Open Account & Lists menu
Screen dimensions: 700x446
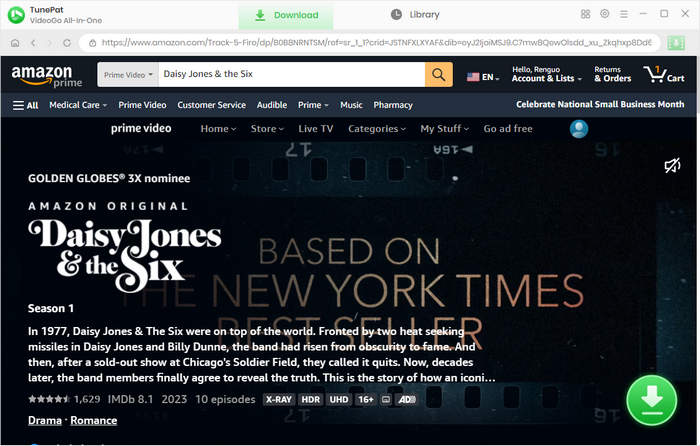pyautogui.click(x=547, y=74)
